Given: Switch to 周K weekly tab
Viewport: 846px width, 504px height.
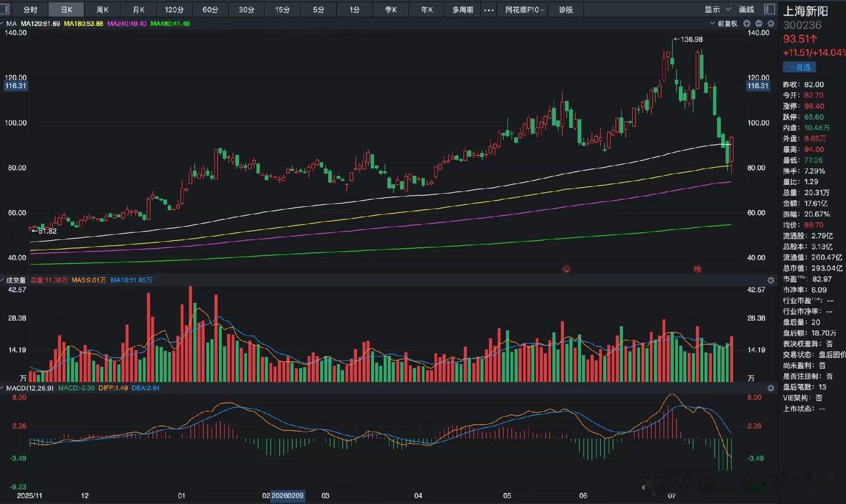Looking at the screenshot, I should 102,10.
